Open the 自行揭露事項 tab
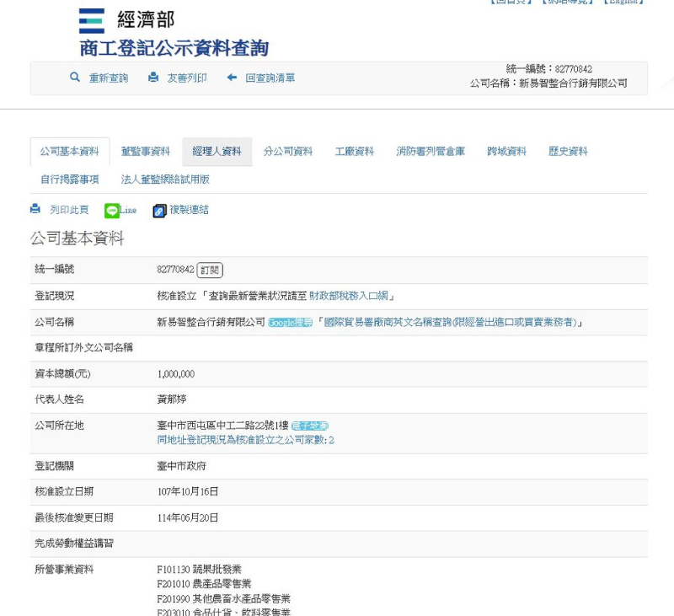 click(x=70, y=179)
